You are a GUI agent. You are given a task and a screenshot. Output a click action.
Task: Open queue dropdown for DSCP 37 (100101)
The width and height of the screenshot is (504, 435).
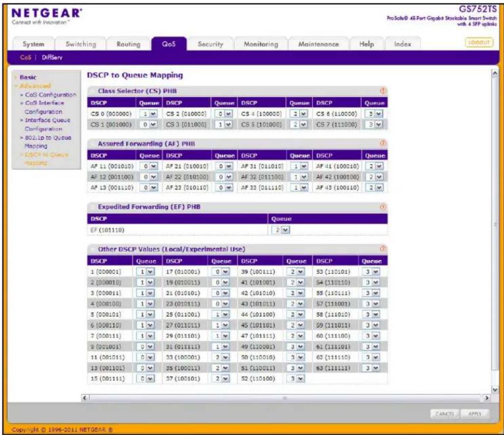(x=221, y=379)
